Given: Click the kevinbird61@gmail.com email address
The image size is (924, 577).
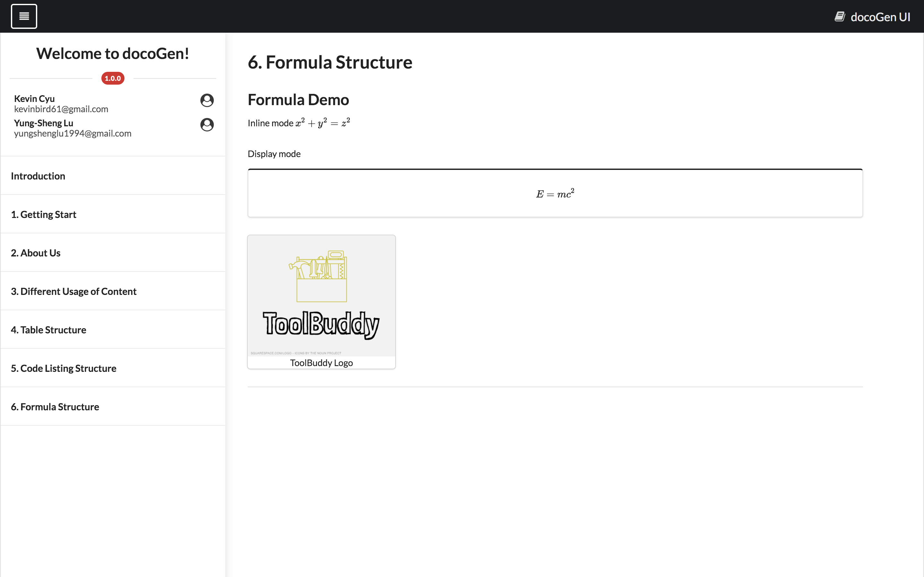Looking at the screenshot, I should [x=61, y=109].
